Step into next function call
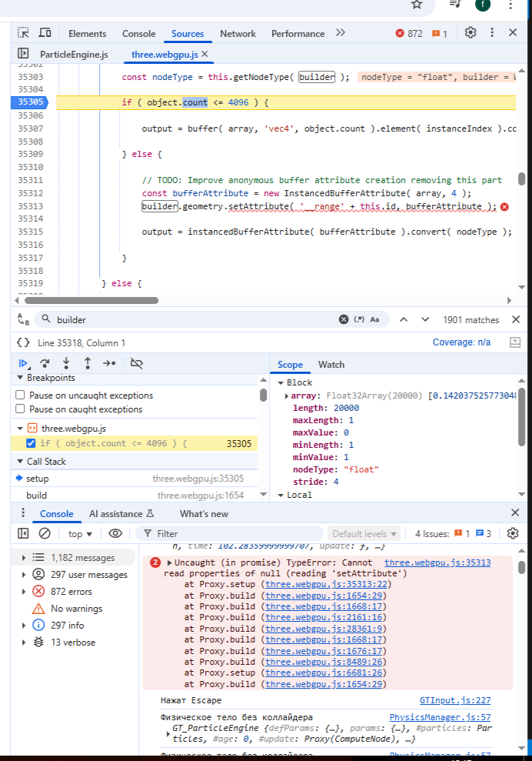This screenshot has height=761, width=532. [66, 363]
